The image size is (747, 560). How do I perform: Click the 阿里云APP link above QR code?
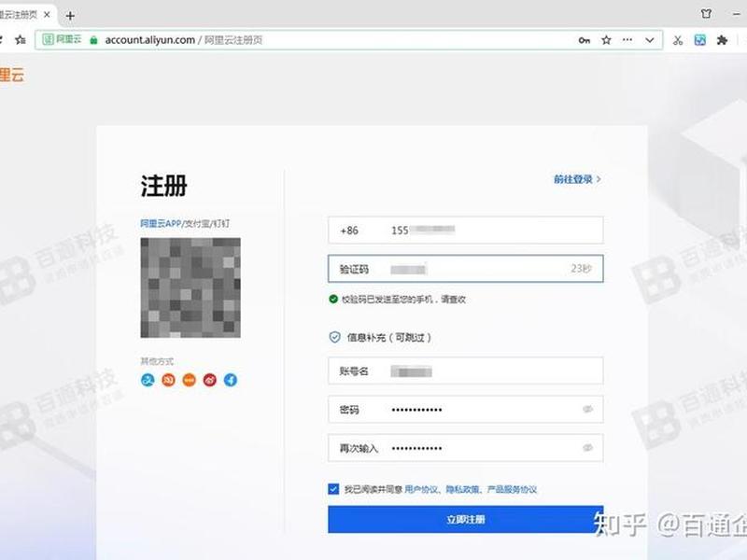(x=161, y=223)
